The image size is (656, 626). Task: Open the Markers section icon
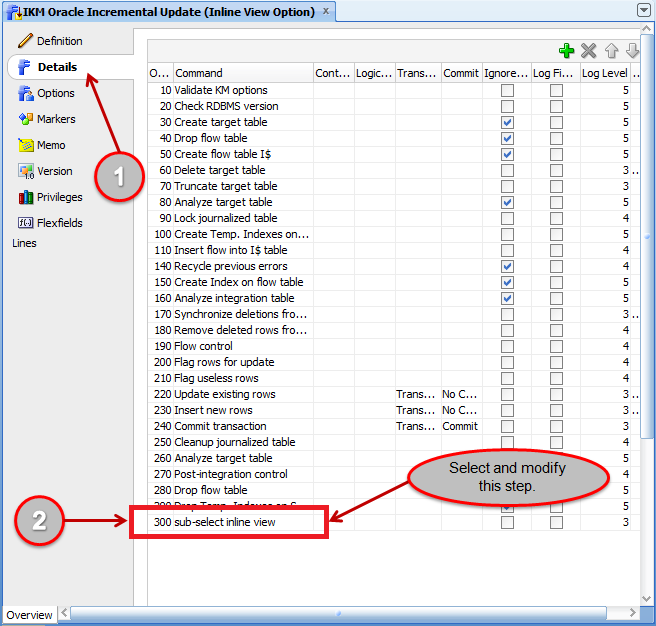pyautogui.click(x=27, y=119)
